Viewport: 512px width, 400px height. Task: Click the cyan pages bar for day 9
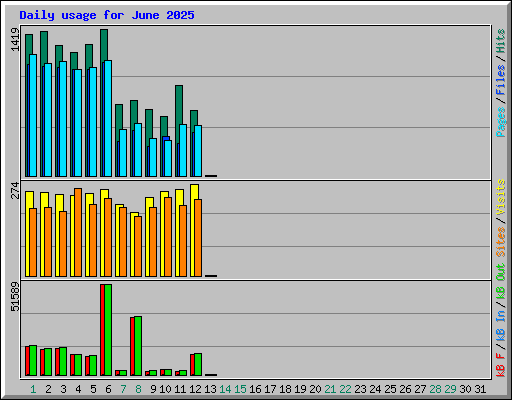point(153,157)
